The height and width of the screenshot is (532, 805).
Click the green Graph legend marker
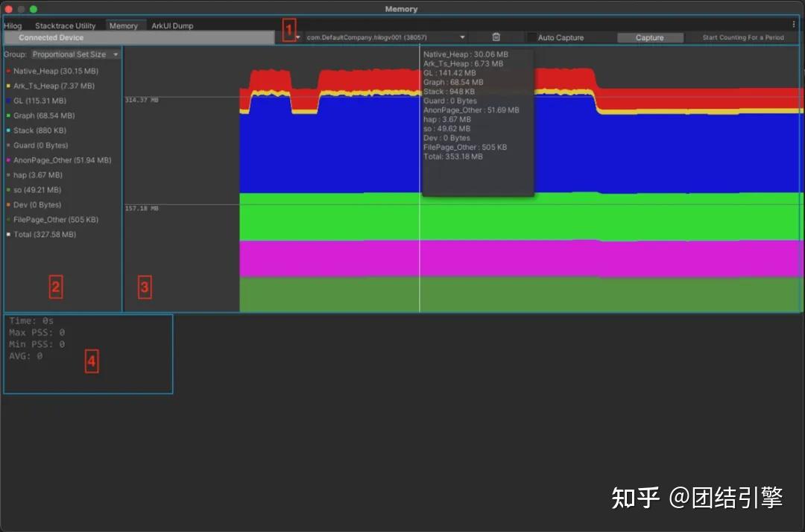9,115
